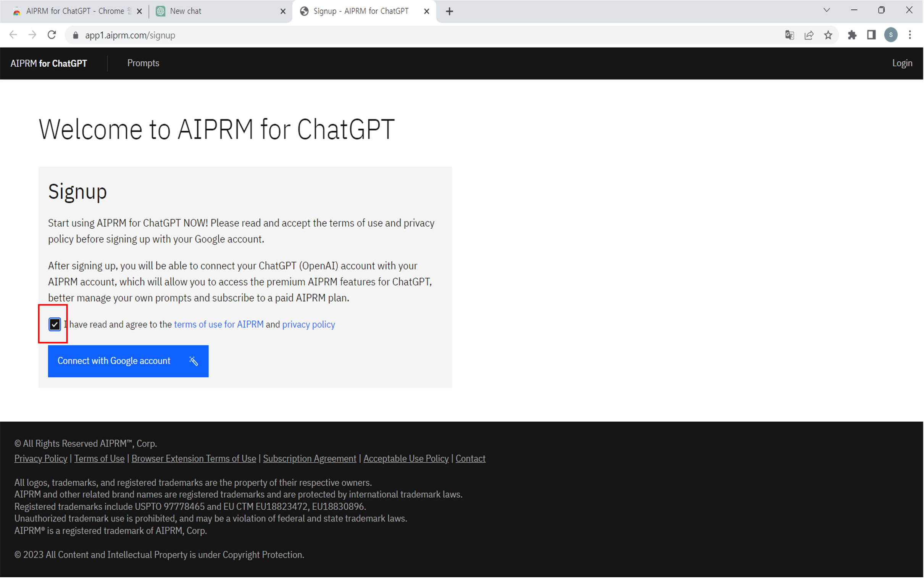
Task: Open the Contact footer link
Action: (471, 459)
